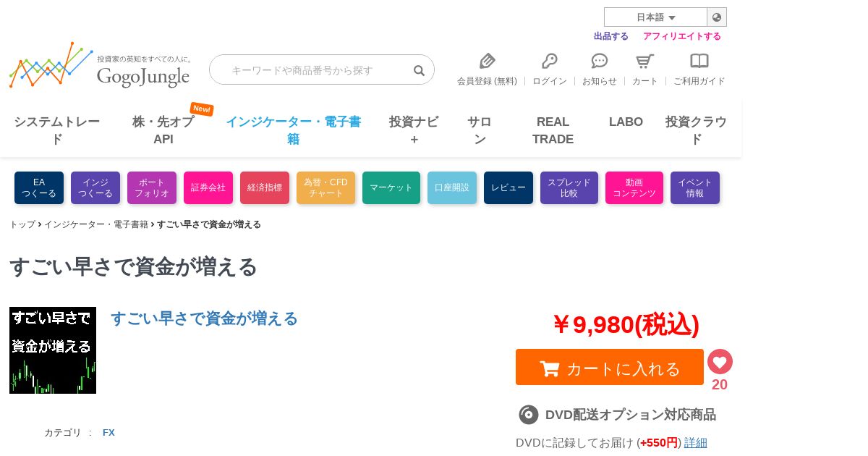This screenshot has height=456, width=868.
Task: Click the light blue 口座開設 button
Action: [x=452, y=187]
